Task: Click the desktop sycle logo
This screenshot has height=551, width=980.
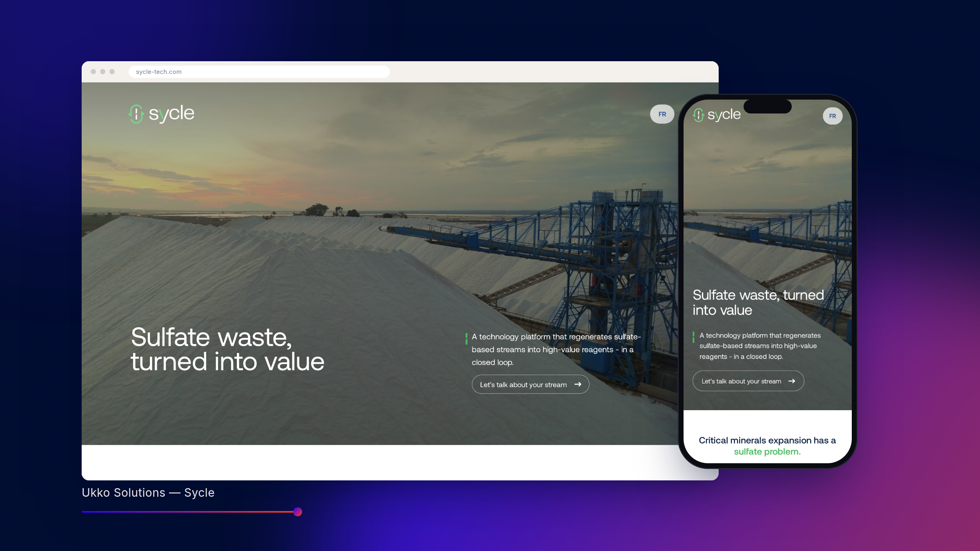Action: pos(162,114)
